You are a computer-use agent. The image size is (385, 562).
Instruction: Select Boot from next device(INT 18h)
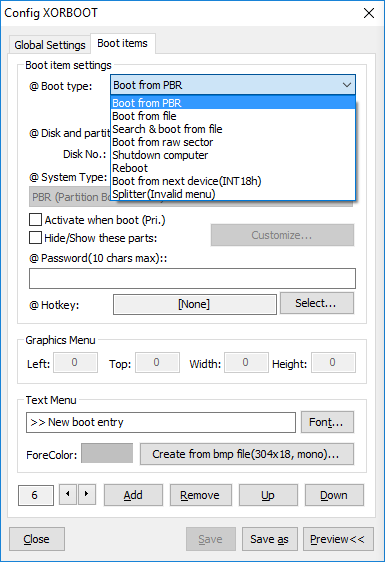point(233,181)
